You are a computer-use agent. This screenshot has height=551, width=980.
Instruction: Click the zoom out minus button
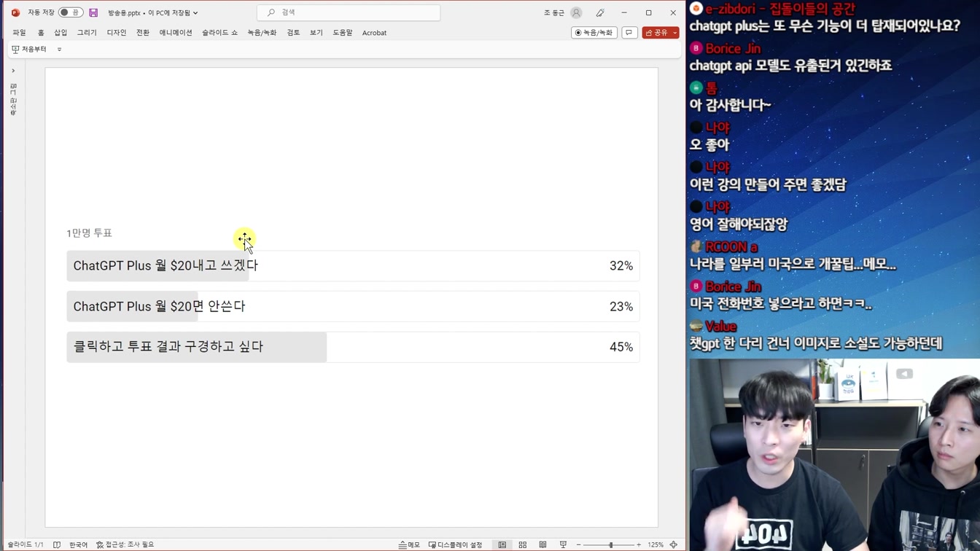click(579, 544)
